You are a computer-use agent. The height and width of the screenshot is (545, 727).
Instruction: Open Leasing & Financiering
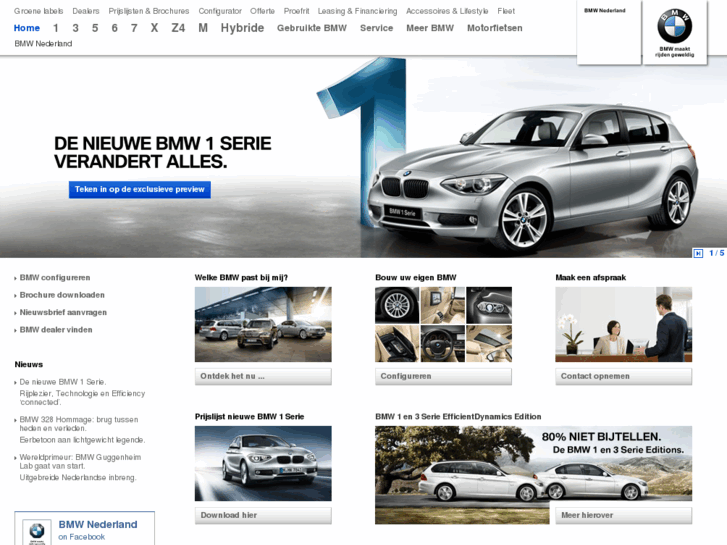tap(357, 11)
